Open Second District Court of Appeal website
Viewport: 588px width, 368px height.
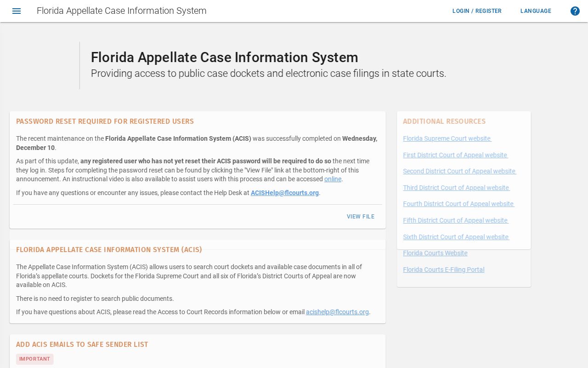click(x=459, y=171)
